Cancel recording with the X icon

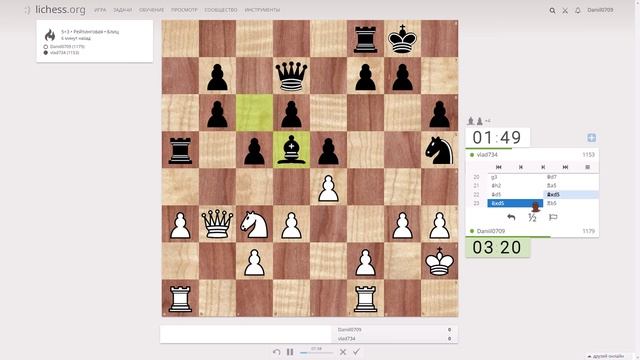[x=343, y=352]
